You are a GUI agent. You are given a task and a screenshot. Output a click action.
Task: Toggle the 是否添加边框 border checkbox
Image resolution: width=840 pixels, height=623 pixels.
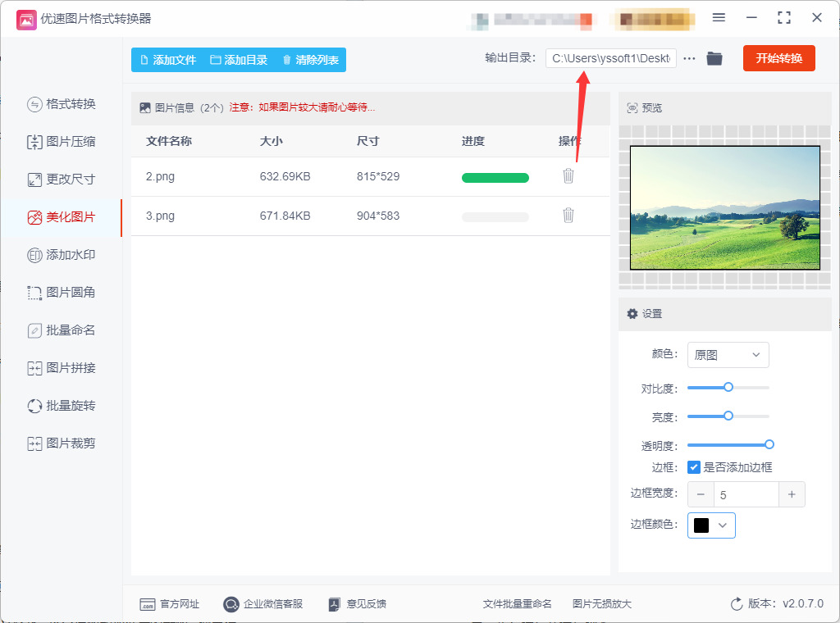[694, 467]
